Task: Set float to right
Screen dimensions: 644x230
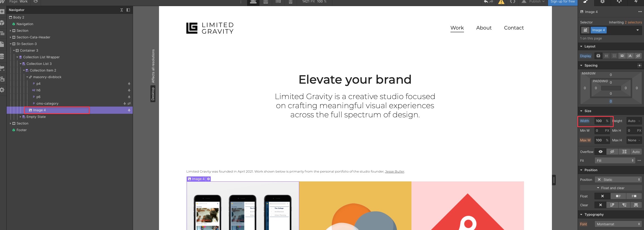Action: pos(634,196)
